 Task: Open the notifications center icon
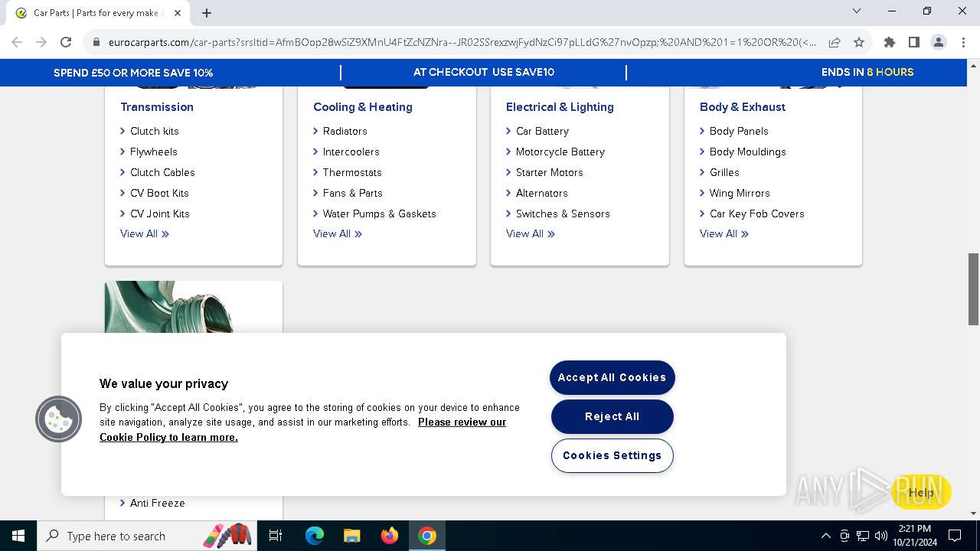pos(955,536)
